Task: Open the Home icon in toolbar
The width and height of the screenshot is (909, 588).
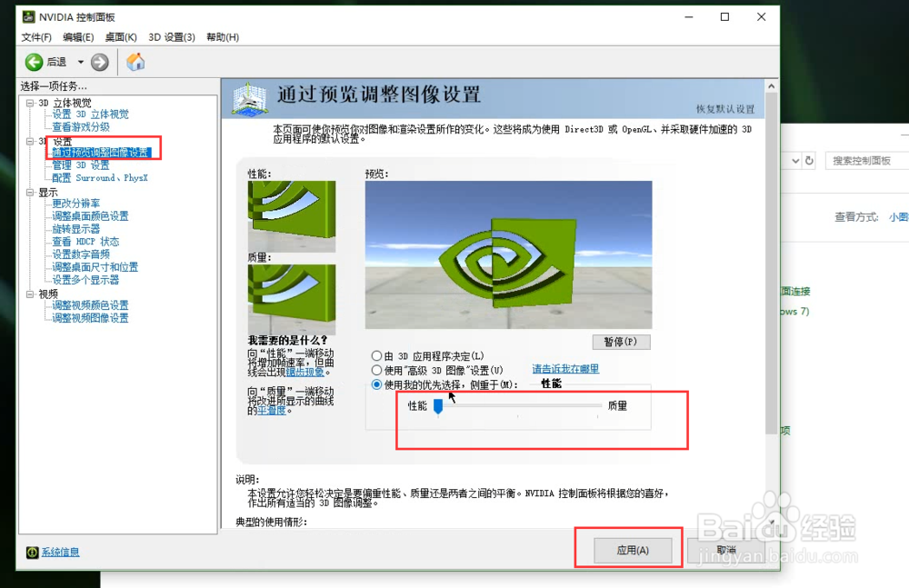Action: (135, 62)
